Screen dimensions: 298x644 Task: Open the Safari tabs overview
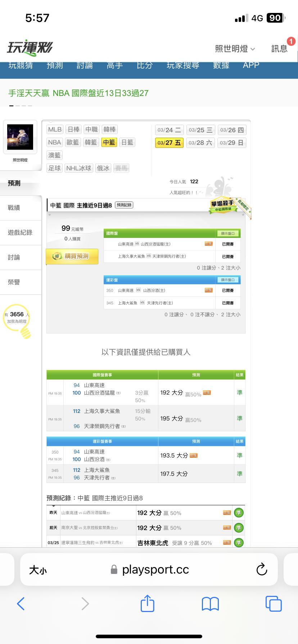coord(274,604)
